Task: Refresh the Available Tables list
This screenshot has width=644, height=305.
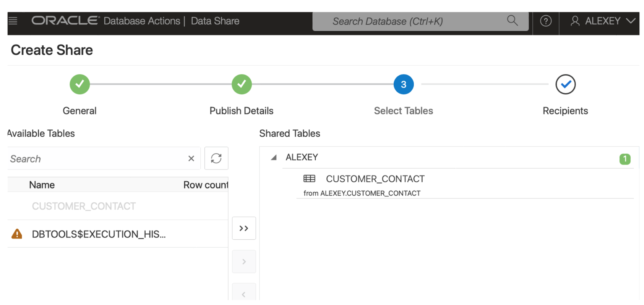Action: [216, 158]
